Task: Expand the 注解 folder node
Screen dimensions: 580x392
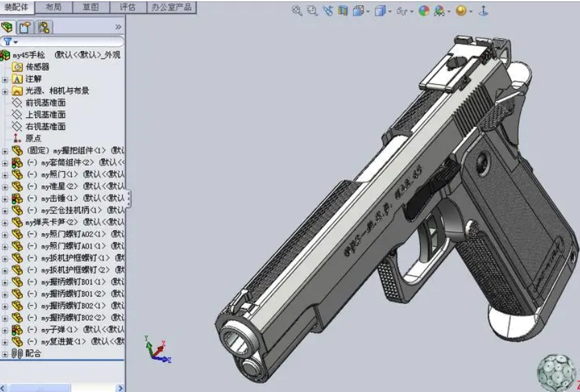Action: [x=5, y=79]
